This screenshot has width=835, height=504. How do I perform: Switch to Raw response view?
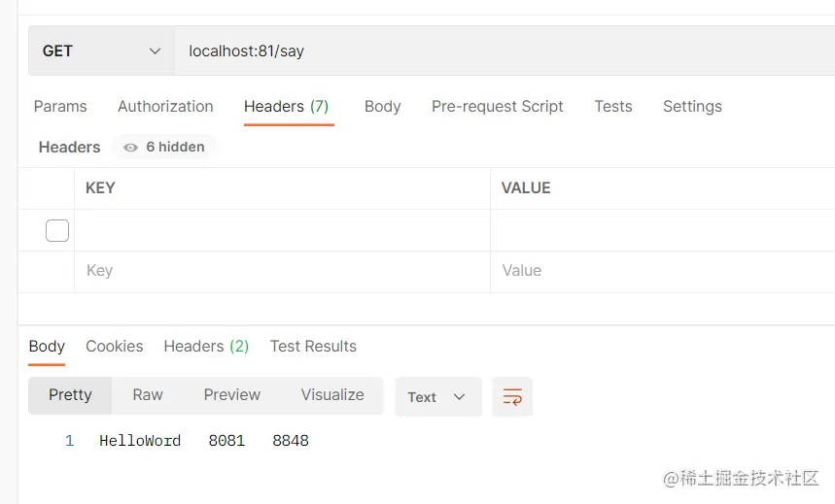pos(148,395)
